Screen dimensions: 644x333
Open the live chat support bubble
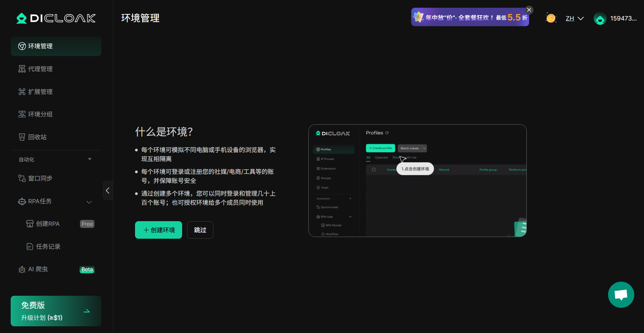(x=621, y=295)
